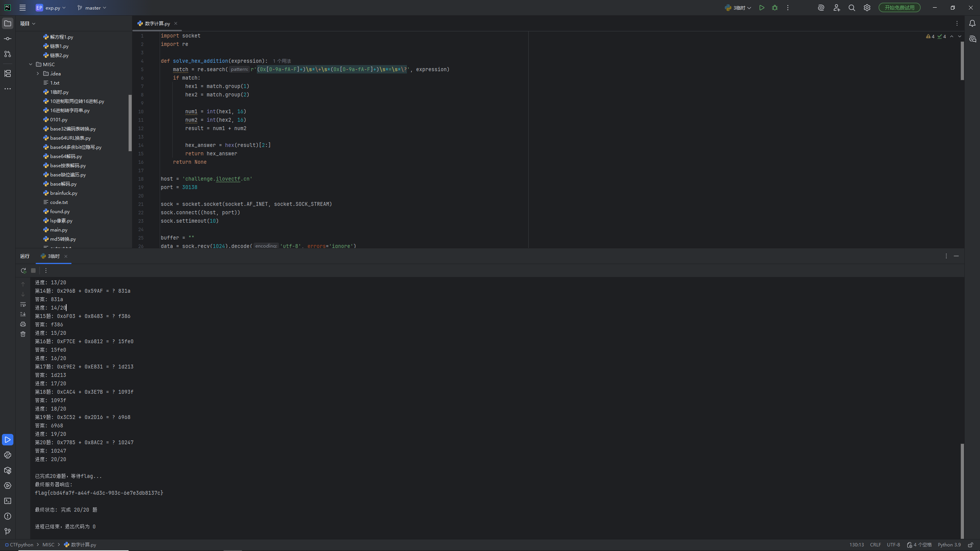The width and height of the screenshot is (980, 551).
Task: Open the Terminal tool window
Action: [x=8, y=501]
